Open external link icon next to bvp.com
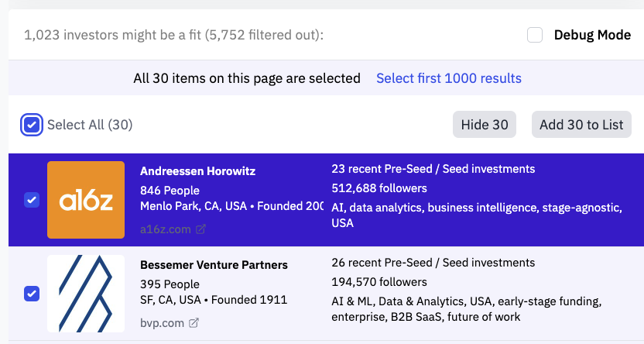 (194, 322)
